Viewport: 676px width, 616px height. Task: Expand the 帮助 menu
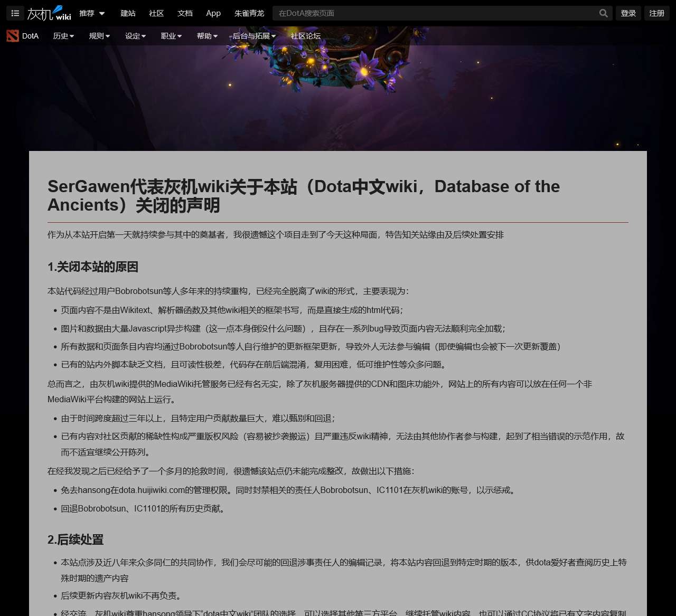point(207,36)
